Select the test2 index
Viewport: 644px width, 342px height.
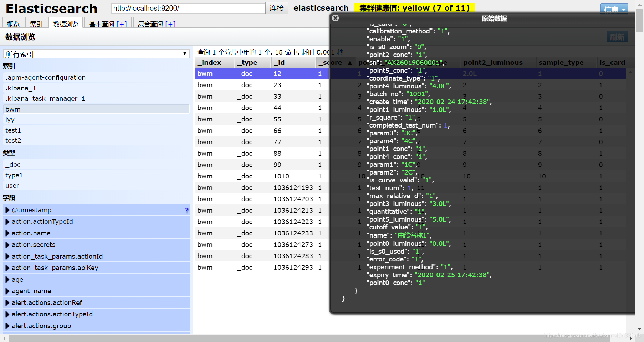click(x=96, y=141)
